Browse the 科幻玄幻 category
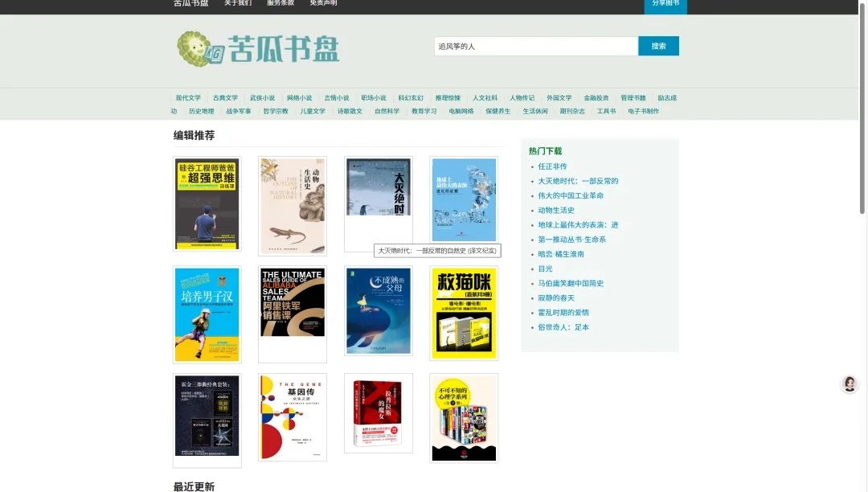 tap(411, 98)
